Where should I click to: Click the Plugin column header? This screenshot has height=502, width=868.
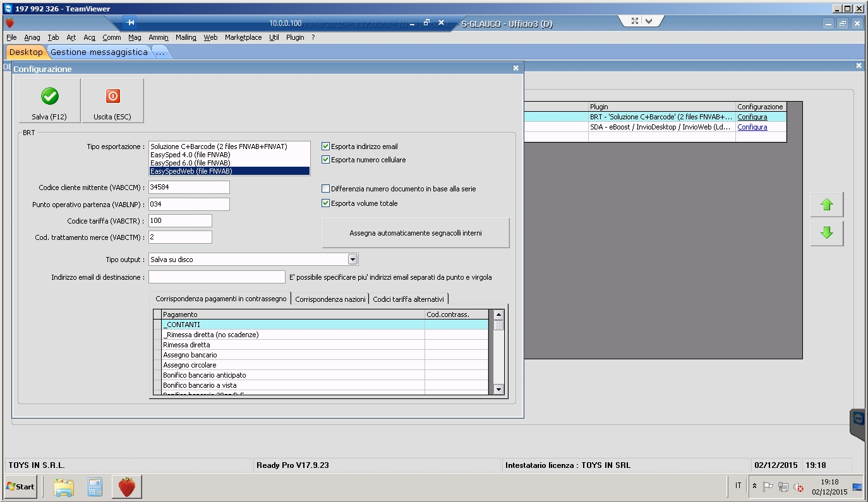(661, 107)
